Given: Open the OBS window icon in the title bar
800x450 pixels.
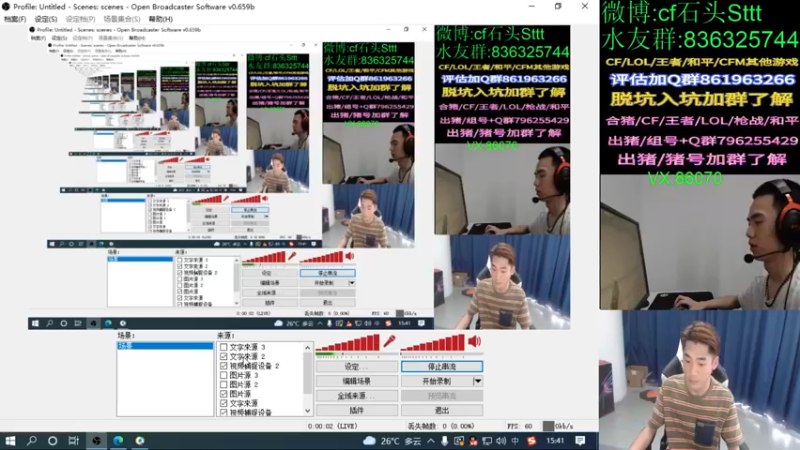Looking at the screenshot, I should pyautogui.click(x=6, y=7).
